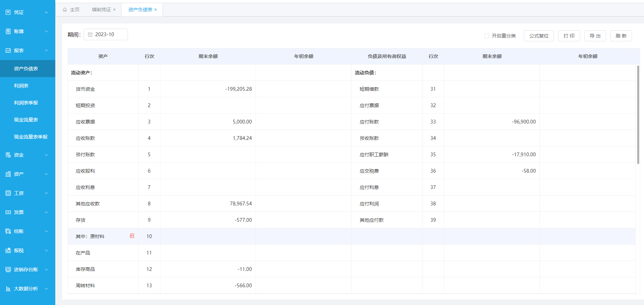Screen dimensions: 644x305
Task: Click the 应付票据 row label
Action: tap(369, 105)
